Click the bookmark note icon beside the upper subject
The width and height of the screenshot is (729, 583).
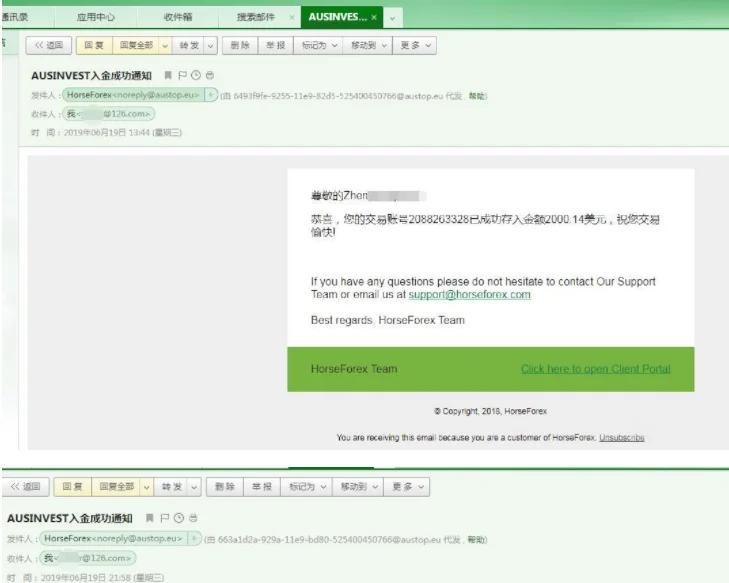(x=168, y=75)
